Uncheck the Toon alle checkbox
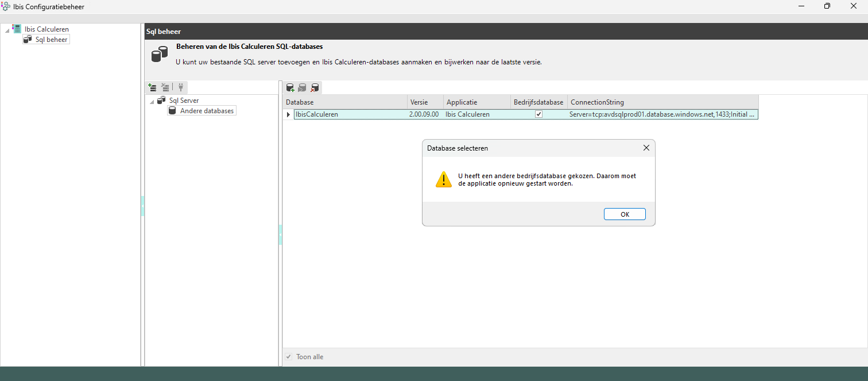 [x=288, y=356]
